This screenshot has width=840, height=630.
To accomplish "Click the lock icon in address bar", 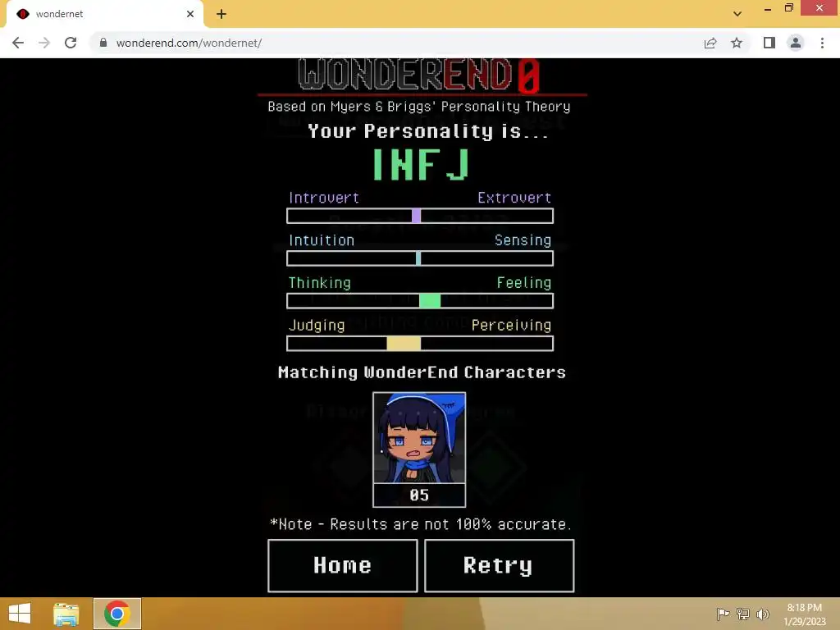I will (103, 43).
